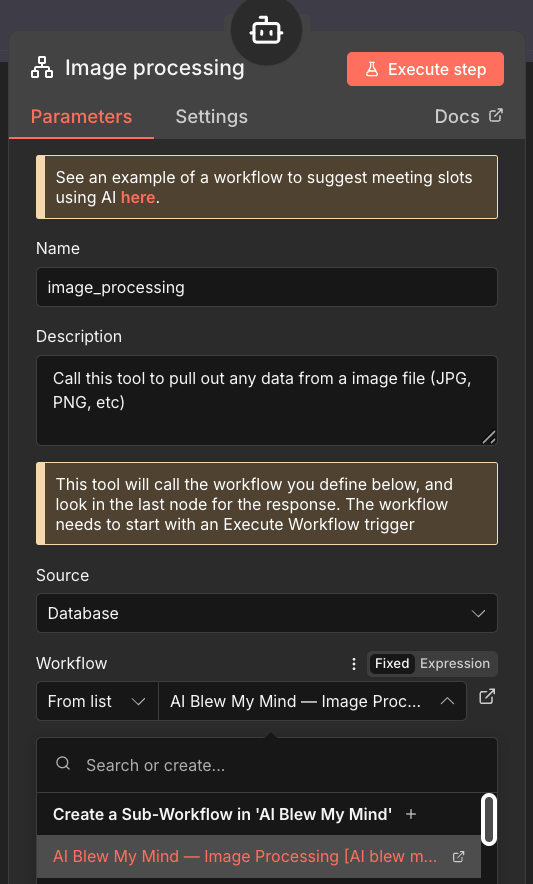Screen dimensions: 533x884
Task: Select the Parameters tab
Action: [81, 117]
